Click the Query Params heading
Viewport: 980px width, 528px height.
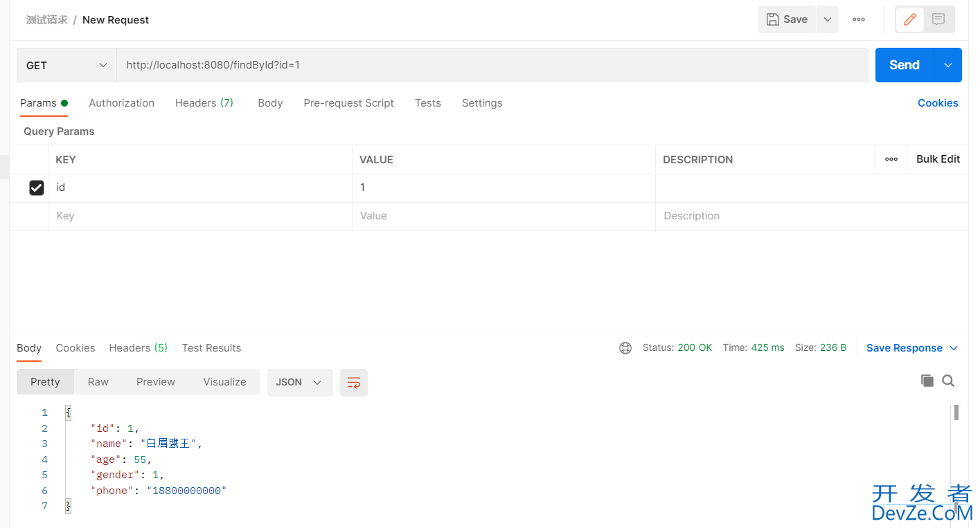[x=59, y=131]
